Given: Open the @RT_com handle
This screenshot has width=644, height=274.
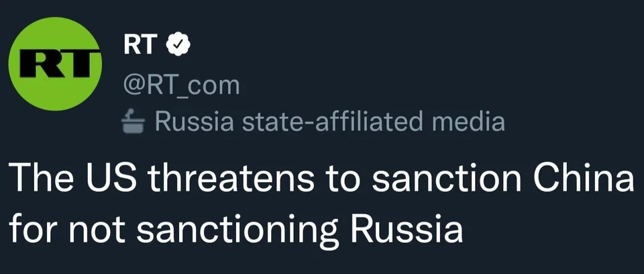Looking at the screenshot, I should 182,86.
